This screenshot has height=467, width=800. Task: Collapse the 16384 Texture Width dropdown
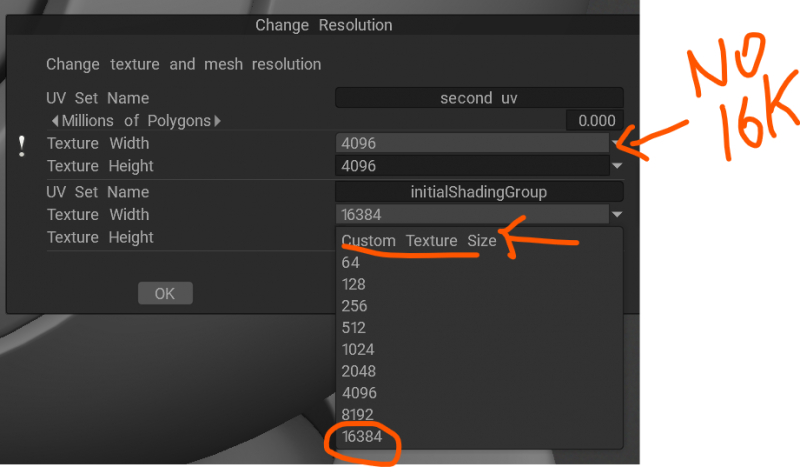(617, 214)
